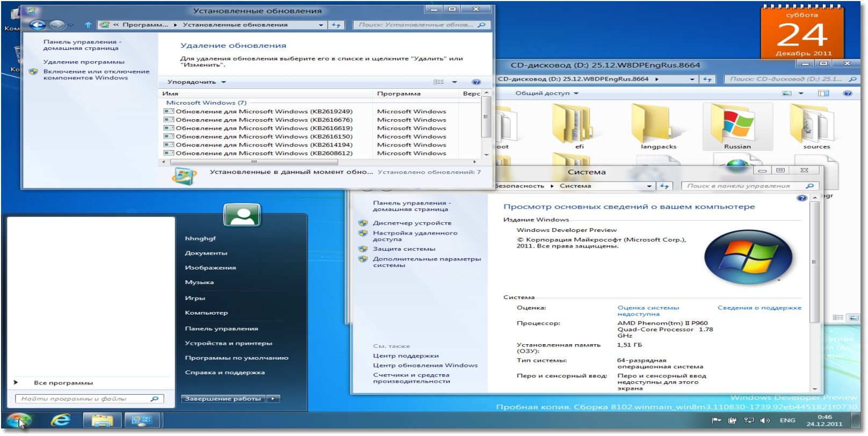Open address history dropdown in Installed Updates
Screen dimensions: 868x436
click(x=321, y=25)
